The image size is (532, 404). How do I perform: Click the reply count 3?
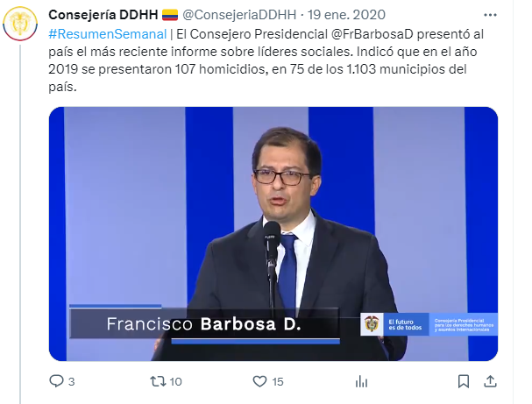(71, 381)
